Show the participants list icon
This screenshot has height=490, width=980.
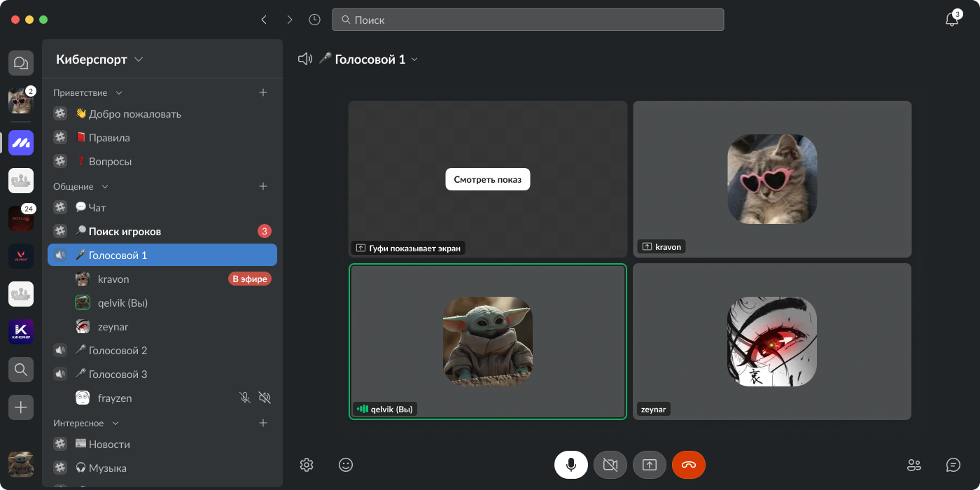click(913, 465)
